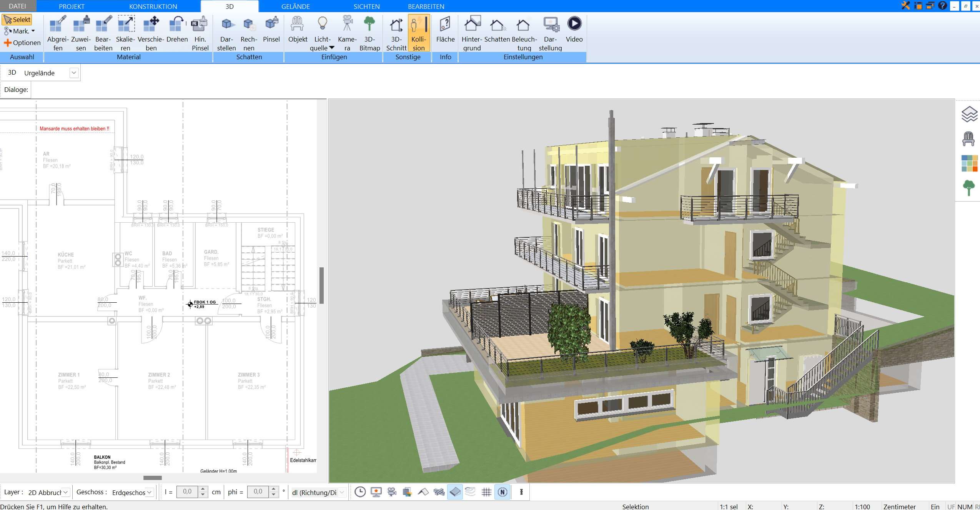Click the l = length input field
Image resolution: width=980 pixels, height=510 pixels.
(187, 492)
